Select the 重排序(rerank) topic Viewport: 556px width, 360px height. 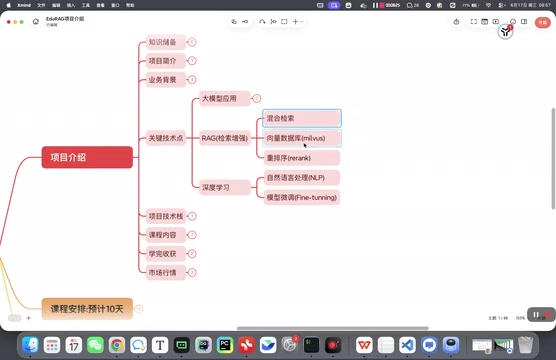point(302,158)
